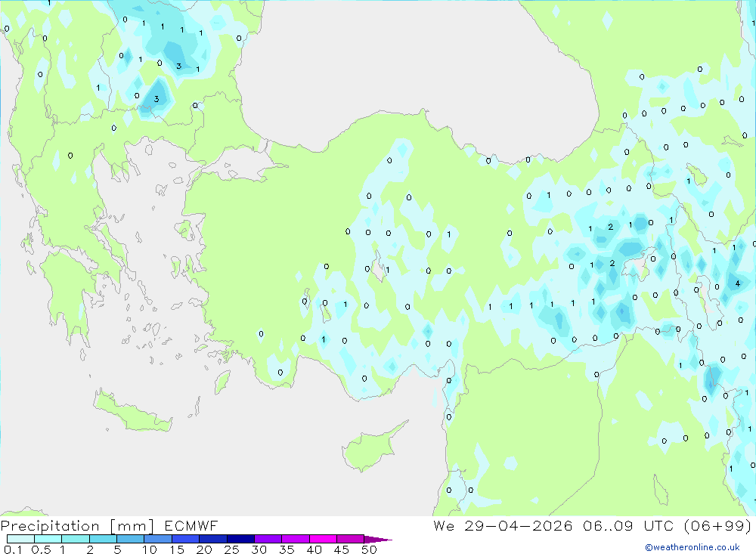756x554 pixels.
Task: Click the '(06+99)' forecast offset text
Action: [717, 525]
